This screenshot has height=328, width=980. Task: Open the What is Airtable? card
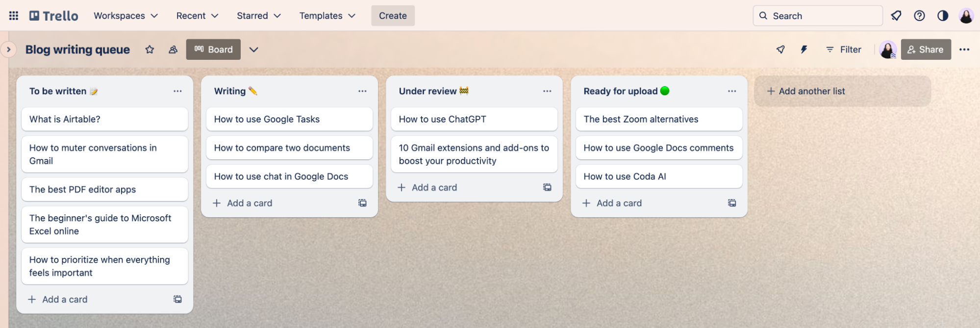coord(104,119)
